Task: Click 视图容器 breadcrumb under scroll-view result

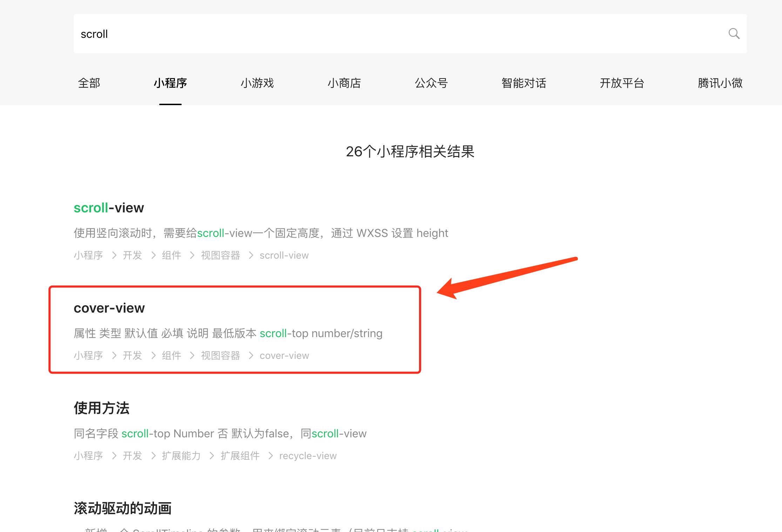Action: [x=220, y=255]
